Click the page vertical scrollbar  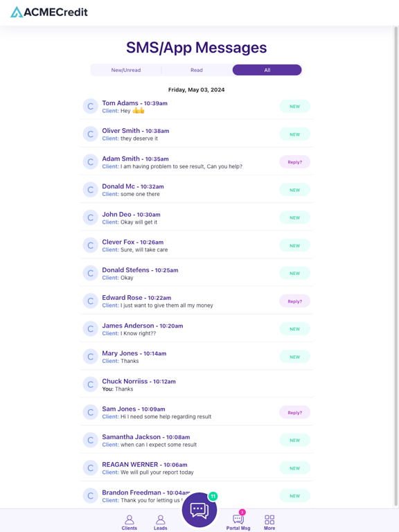click(x=396, y=266)
